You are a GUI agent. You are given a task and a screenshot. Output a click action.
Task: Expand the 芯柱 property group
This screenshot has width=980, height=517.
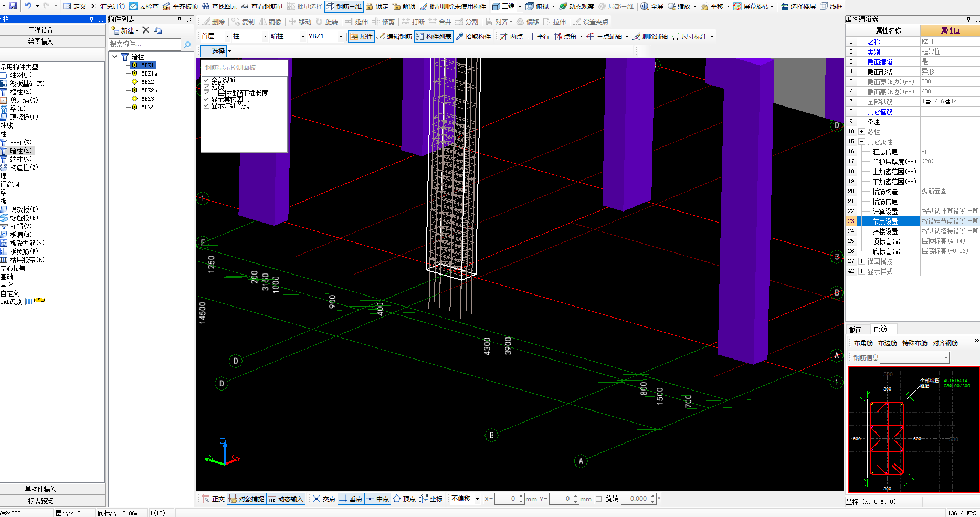point(861,132)
